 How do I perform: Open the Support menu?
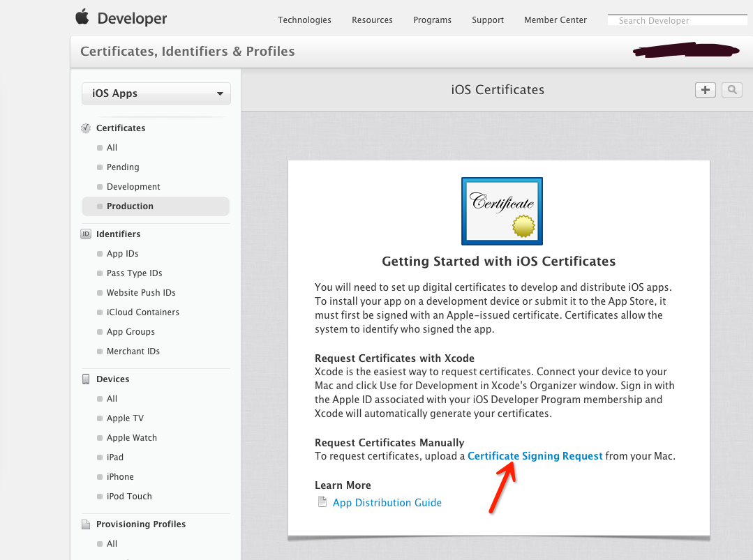[488, 20]
